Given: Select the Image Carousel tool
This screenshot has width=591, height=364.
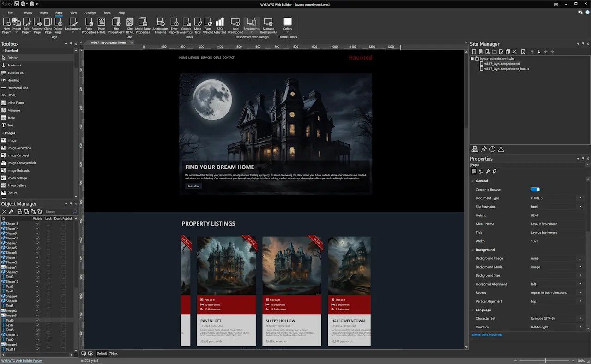Looking at the screenshot, I should point(21,155).
